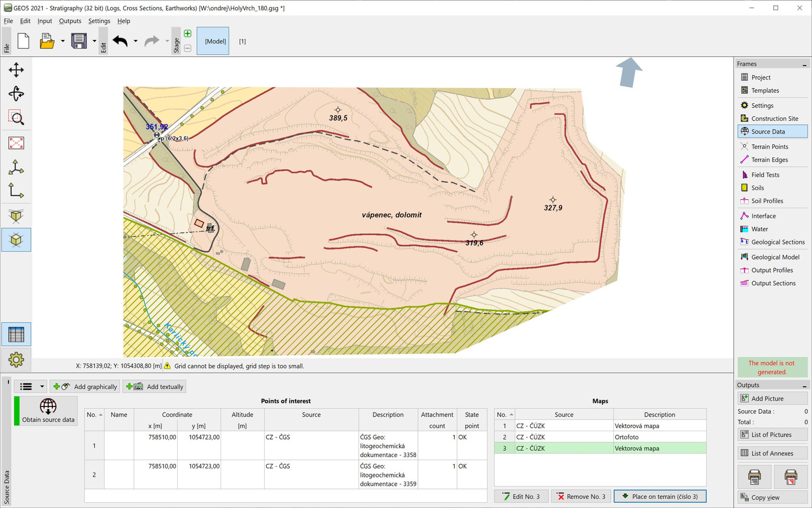Click the Add graphically button
This screenshot has width=812, height=508.
pos(85,387)
